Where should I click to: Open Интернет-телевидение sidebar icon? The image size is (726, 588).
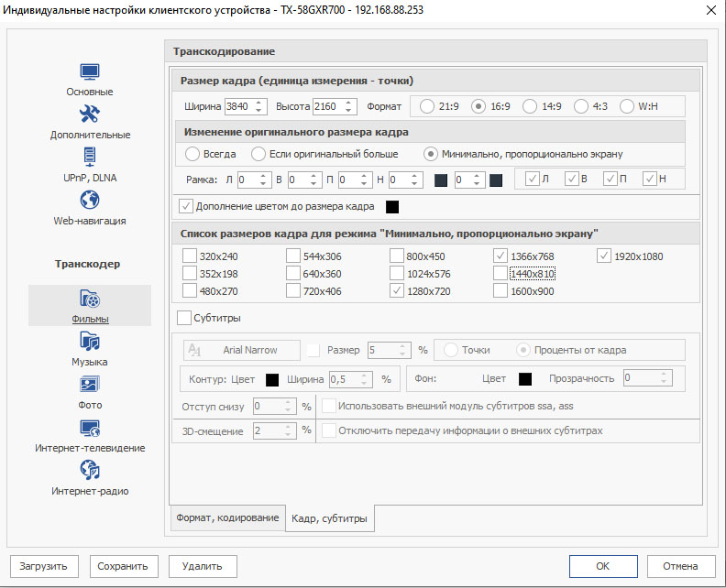90,428
